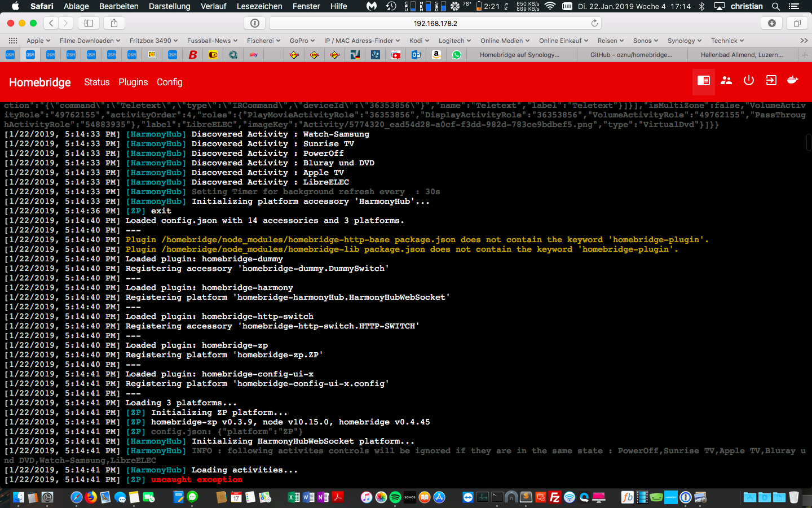Viewport: 812px width, 508px height.
Task: Click the logout icon in Homebridge header
Action: (771, 81)
